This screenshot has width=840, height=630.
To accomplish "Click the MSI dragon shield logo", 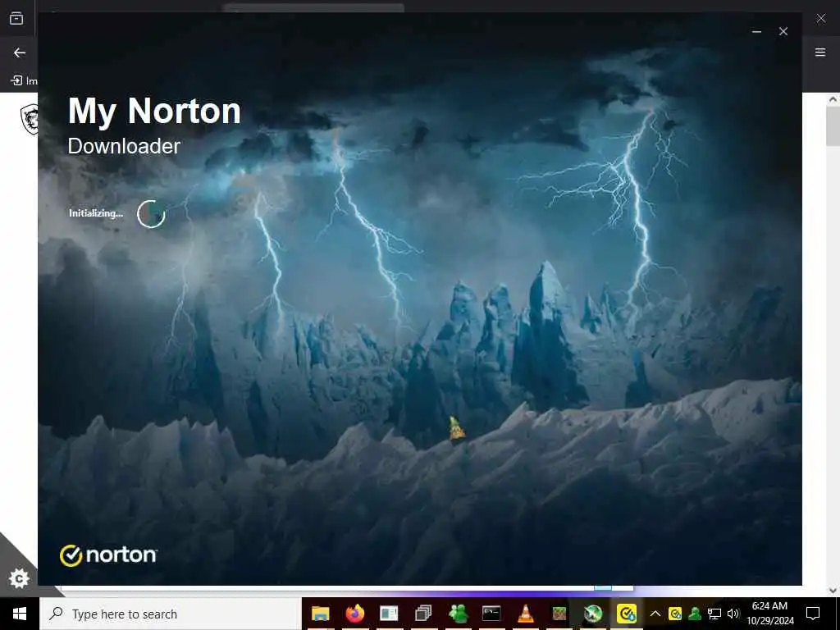I will click(x=30, y=119).
